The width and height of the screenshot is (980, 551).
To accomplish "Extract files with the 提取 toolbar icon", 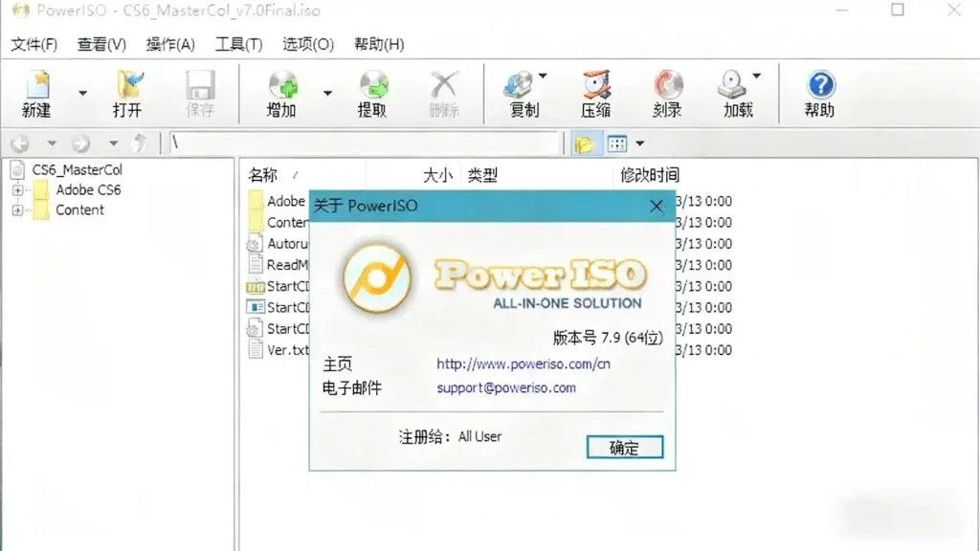I will tap(372, 93).
